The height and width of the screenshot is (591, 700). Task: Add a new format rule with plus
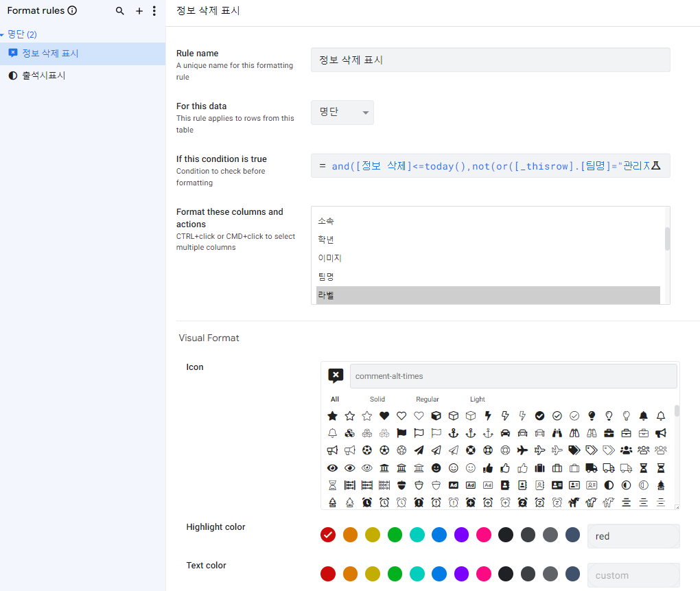pyautogui.click(x=139, y=11)
